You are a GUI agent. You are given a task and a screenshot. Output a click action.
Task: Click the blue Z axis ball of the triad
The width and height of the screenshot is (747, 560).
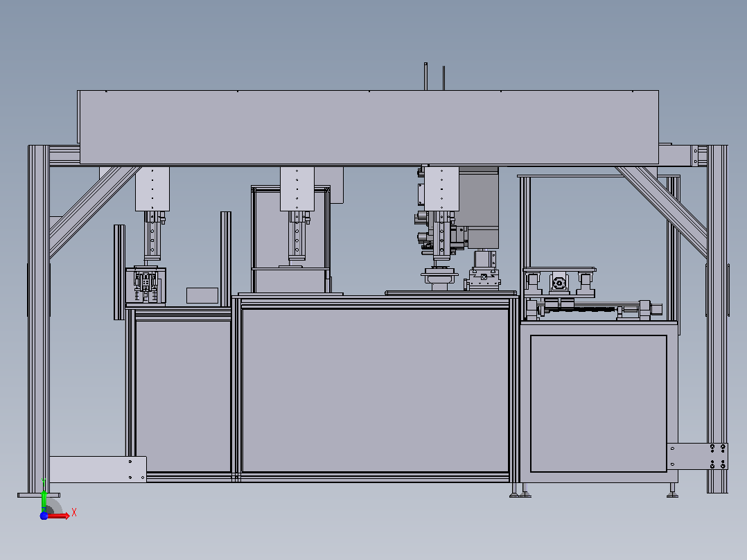(x=44, y=516)
